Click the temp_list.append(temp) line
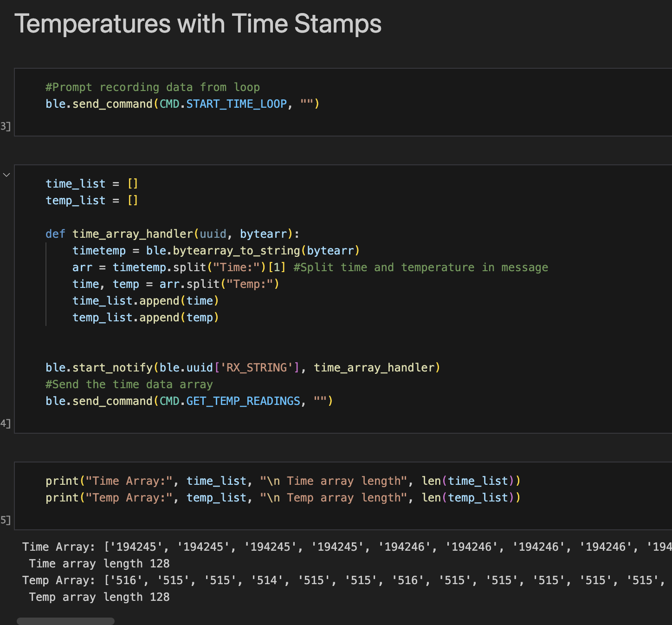Screen dimensions: 672x625 145,317
